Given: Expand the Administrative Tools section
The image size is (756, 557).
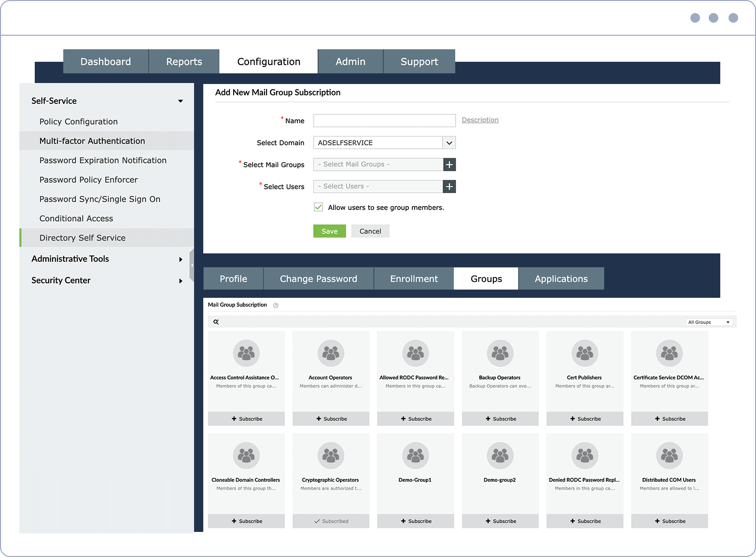Looking at the screenshot, I should 181,259.
